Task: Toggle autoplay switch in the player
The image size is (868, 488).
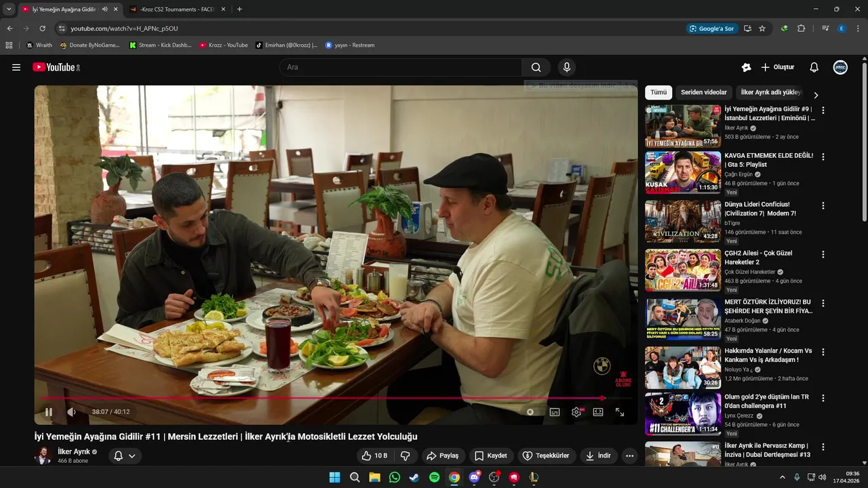Action: [x=530, y=411]
